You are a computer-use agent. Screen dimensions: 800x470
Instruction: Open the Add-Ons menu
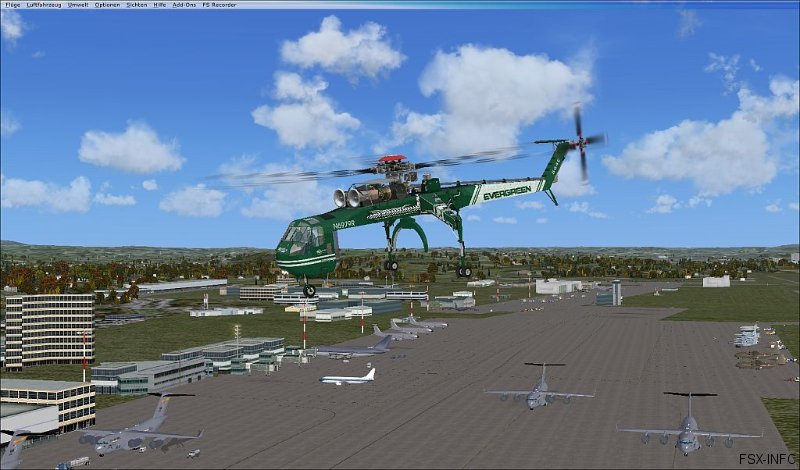pyautogui.click(x=184, y=5)
